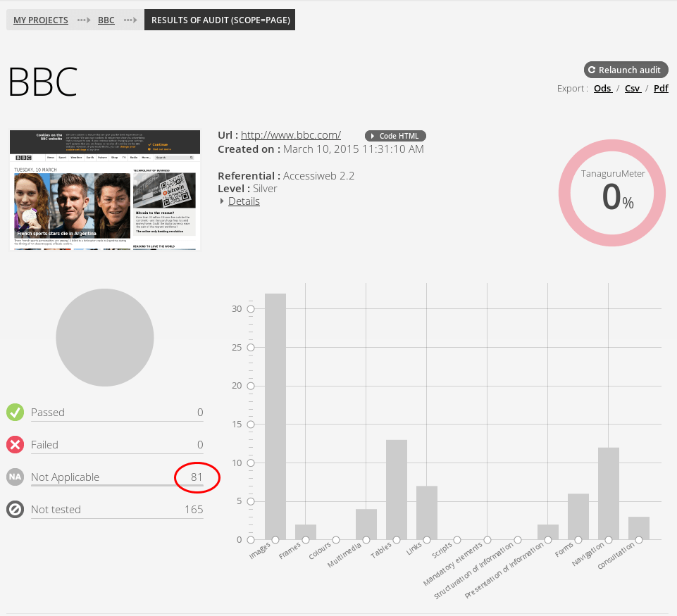Select the Not tested label text
Image resolution: width=677 pixels, height=616 pixels.
pos(56,510)
